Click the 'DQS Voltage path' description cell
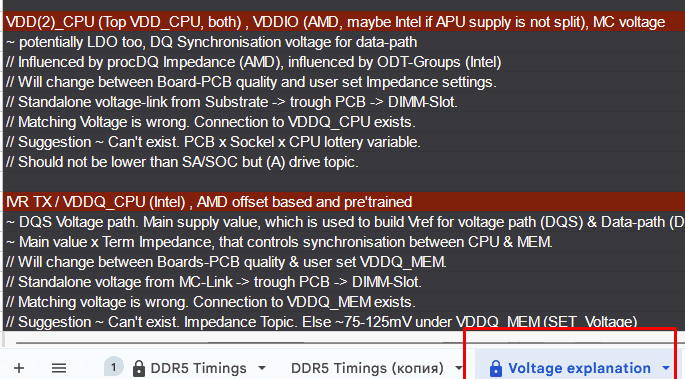685x379 pixels. pyautogui.click(x=344, y=222)
